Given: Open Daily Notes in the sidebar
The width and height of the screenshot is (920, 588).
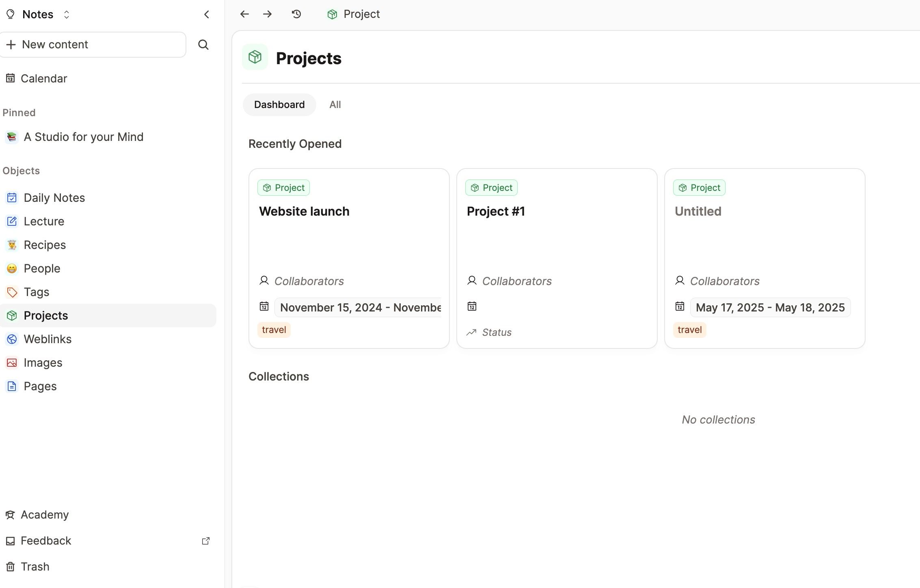Looking at the screenshot, I should 54,198.
